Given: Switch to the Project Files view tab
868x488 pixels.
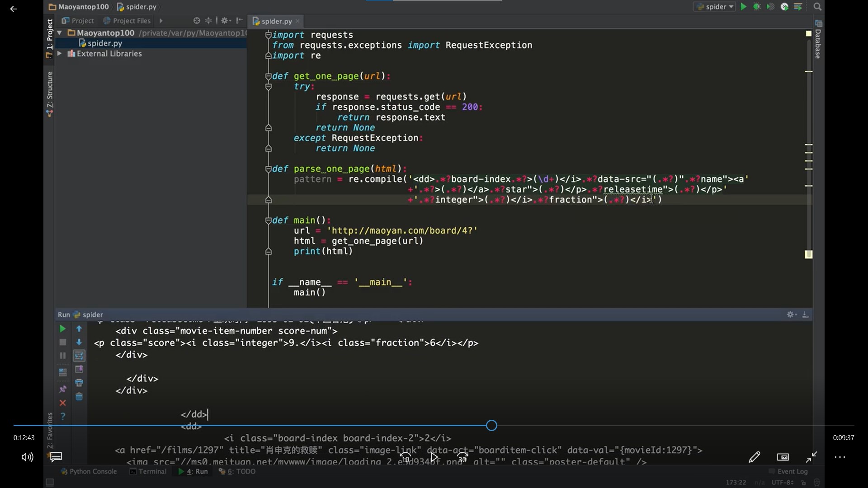Looking at the screenshot, I should 127,21.
